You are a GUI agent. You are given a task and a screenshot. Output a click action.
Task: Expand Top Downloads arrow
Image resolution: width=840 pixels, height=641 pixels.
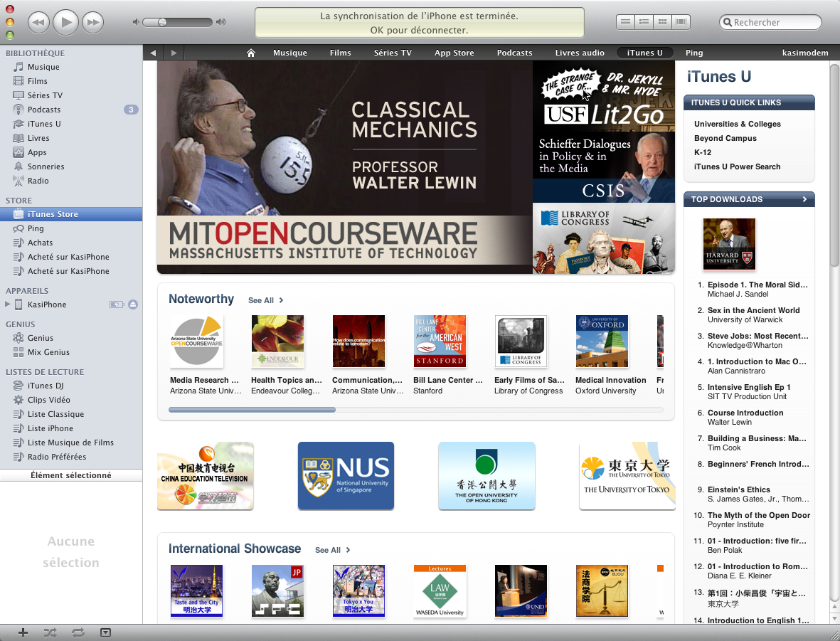click(804, 199)
